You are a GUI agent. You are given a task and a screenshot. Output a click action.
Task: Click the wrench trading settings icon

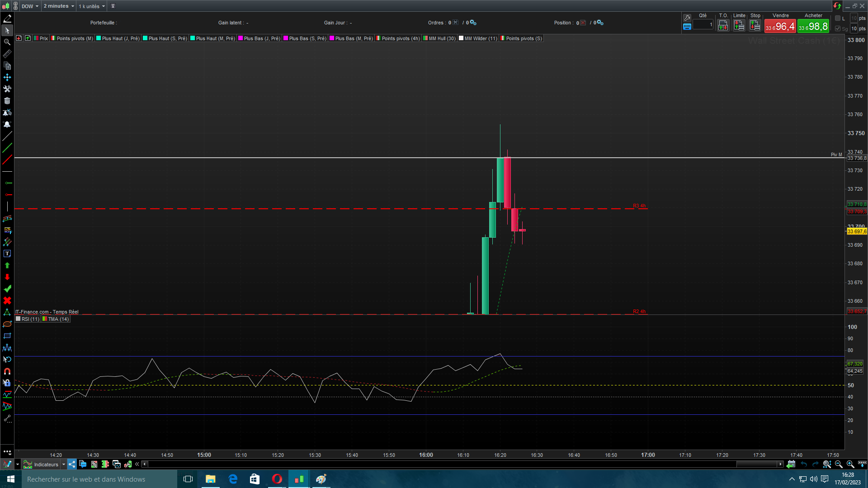click(687, 18)
